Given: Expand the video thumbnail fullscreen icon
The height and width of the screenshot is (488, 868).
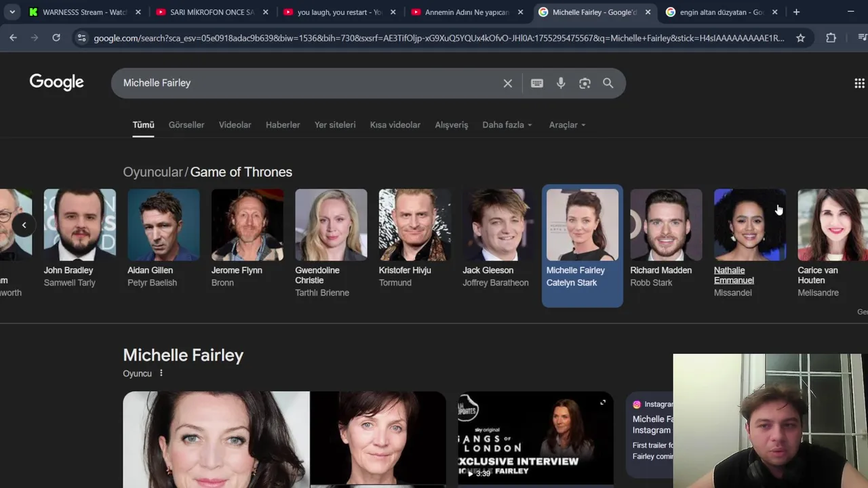Looking at the screenshot, I should [x=603, y=403].
